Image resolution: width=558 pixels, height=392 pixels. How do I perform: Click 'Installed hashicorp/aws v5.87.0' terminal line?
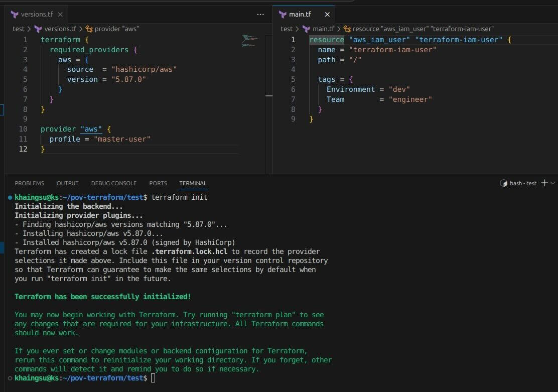(x=125, y=242)
